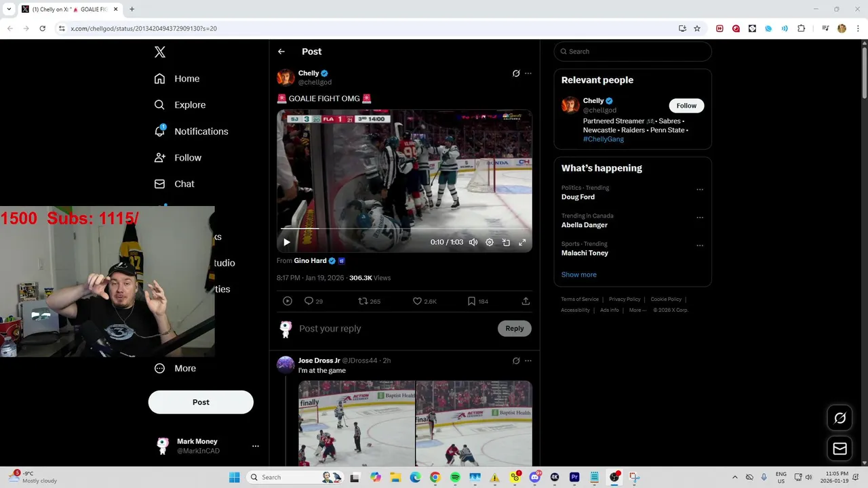Open video playback settings gear
Screen dimensions: 868x488
click(490, 242)
